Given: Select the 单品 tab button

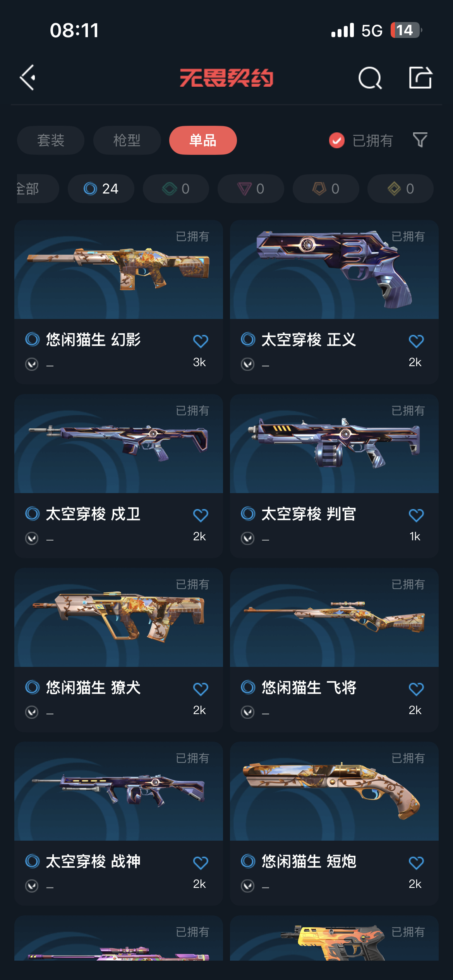Looking at the screenshot, I should [203, 140].
